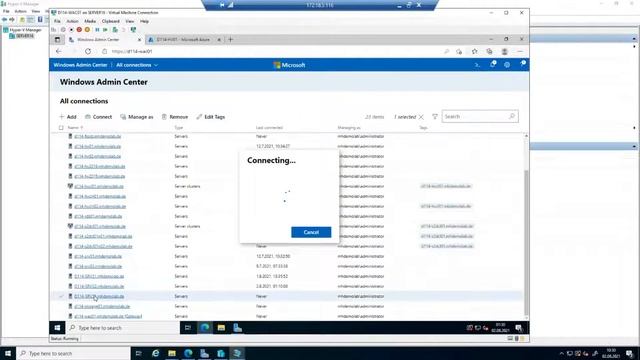This screenshot has width=640, height=360.
Task: Open host notification center icon
Action: (x=629, y=353)
